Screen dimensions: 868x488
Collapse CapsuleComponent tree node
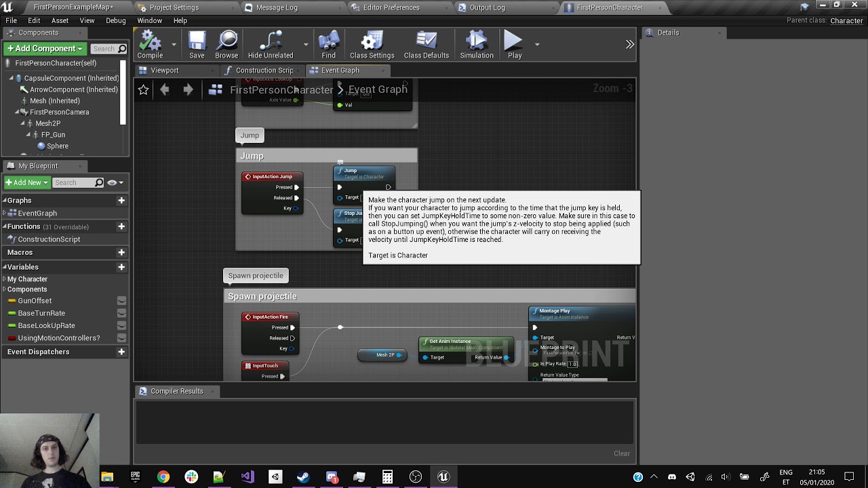(x=12, y=79)
